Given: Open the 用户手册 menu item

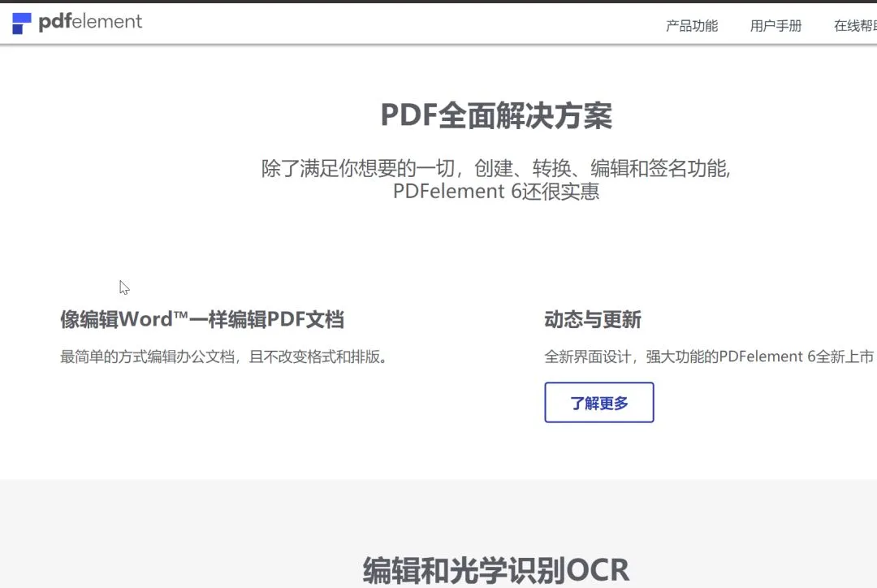Looking at the screenshot, I should pos(775,26).
